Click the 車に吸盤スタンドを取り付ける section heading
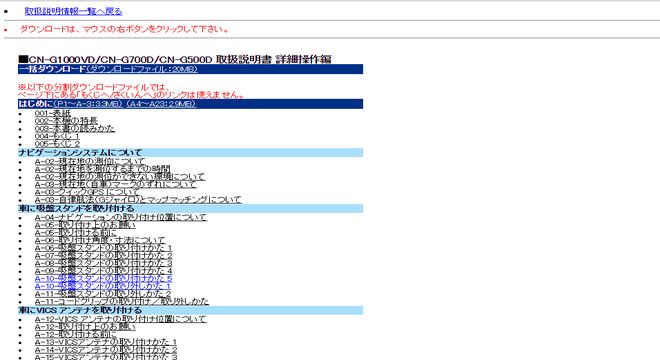The height and width of the screenshot is (360, 660). coord(76,208)
